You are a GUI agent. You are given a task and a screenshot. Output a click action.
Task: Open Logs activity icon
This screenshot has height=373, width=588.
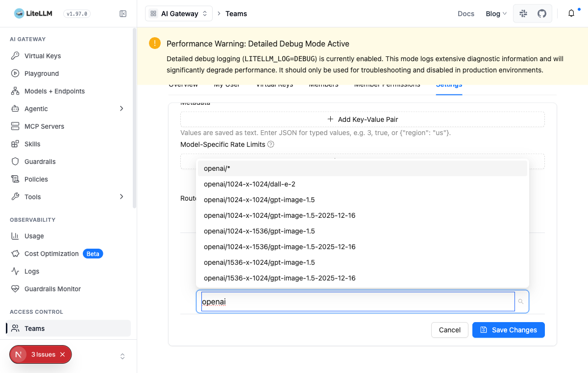15,271
